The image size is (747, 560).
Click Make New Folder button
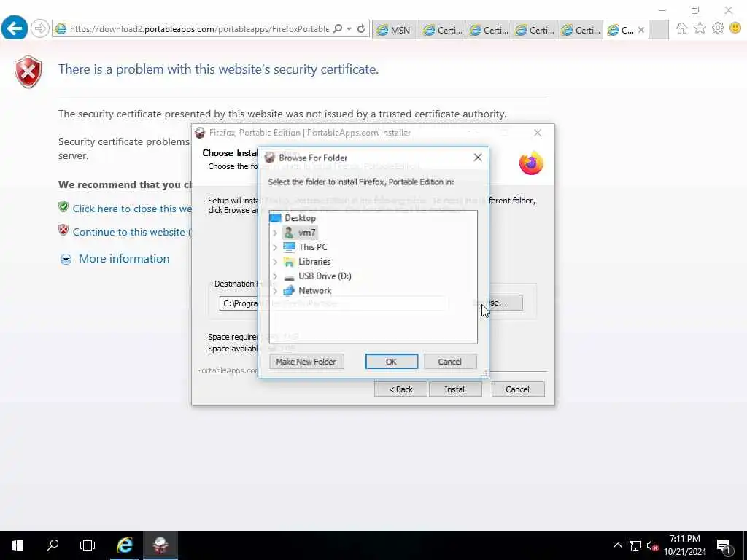point(306,362)
